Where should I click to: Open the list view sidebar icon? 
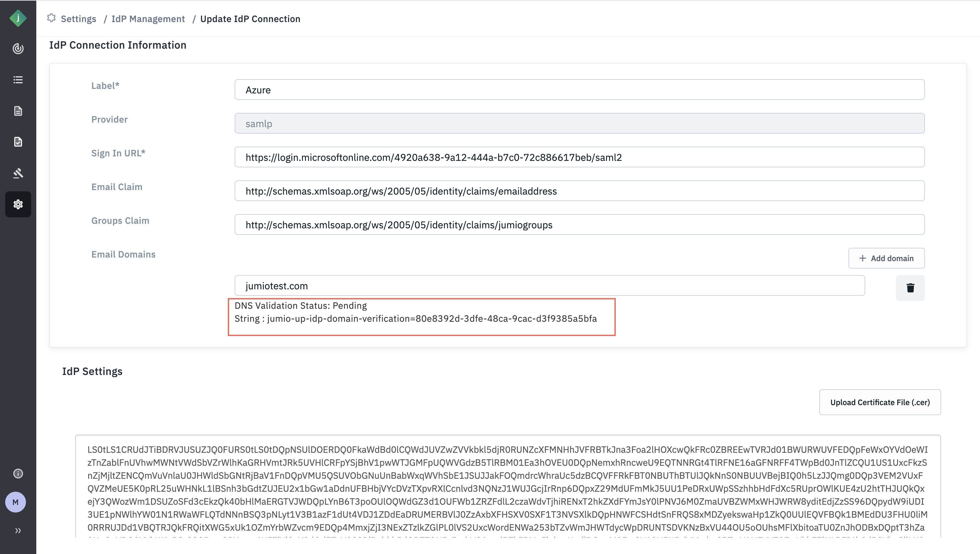click(18, 80)
